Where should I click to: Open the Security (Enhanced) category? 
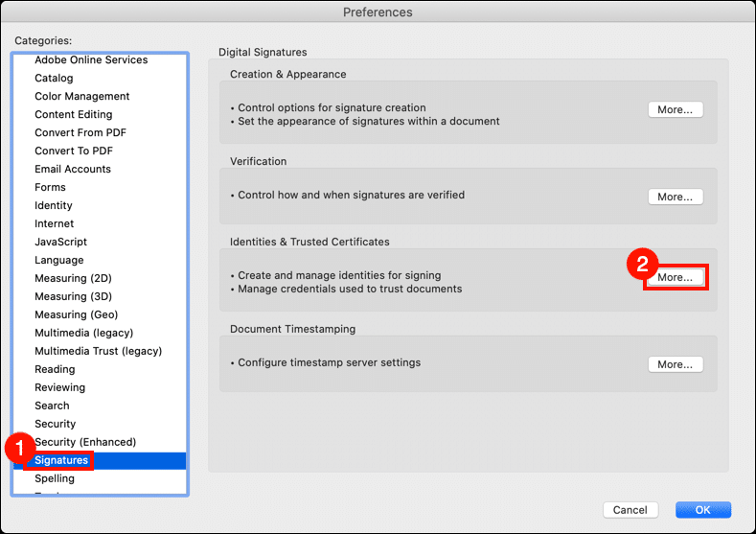coord(85,442)
